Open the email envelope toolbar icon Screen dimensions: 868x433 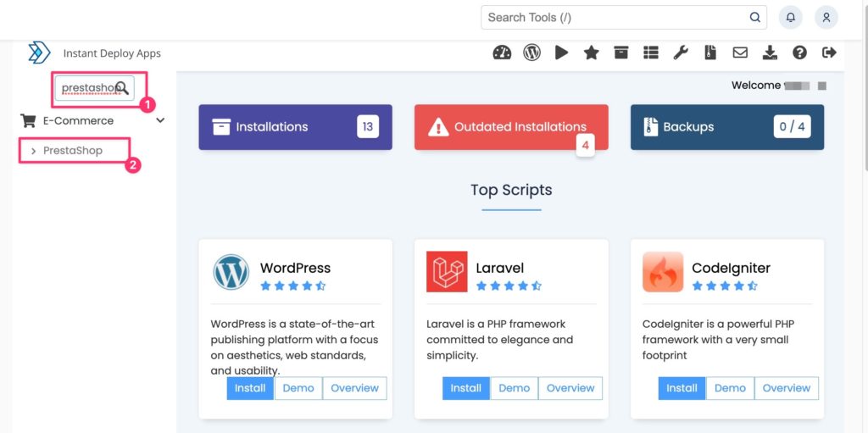click(x=740, y=53)
